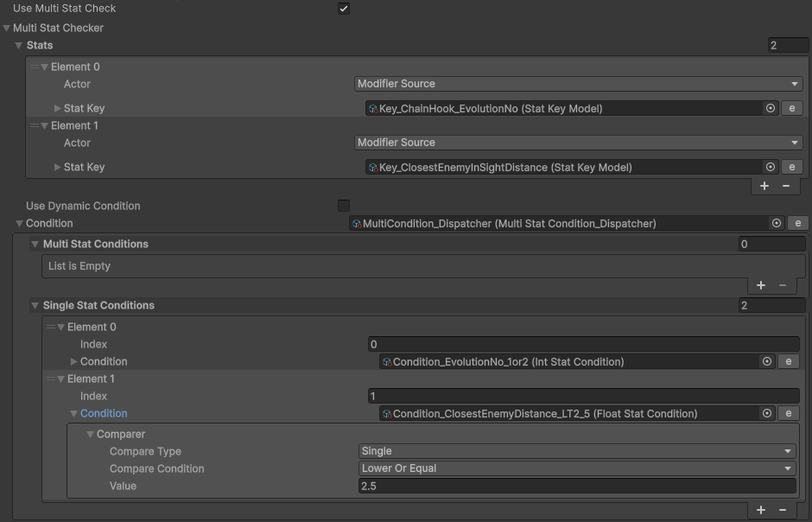812x522 pixels.
Task: Open object picker for Key_ClosestEnemyInSightDistance
Action: [x=770, y=167]
